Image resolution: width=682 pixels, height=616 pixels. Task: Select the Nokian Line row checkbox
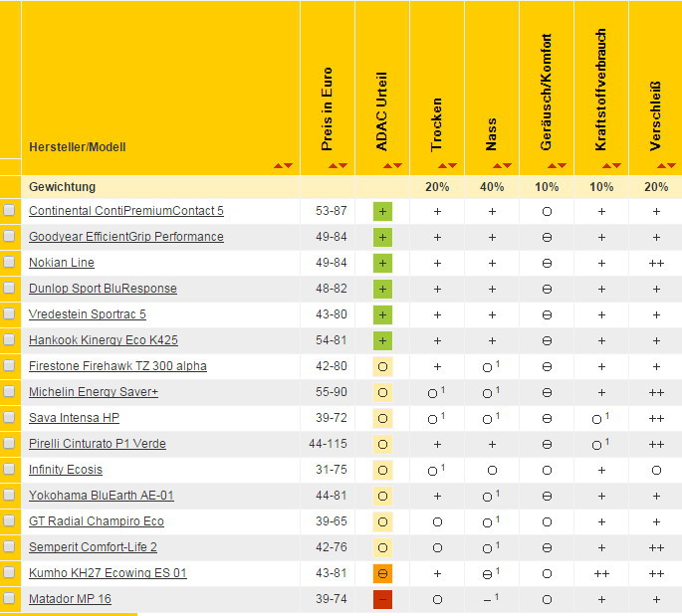point(10,263)
